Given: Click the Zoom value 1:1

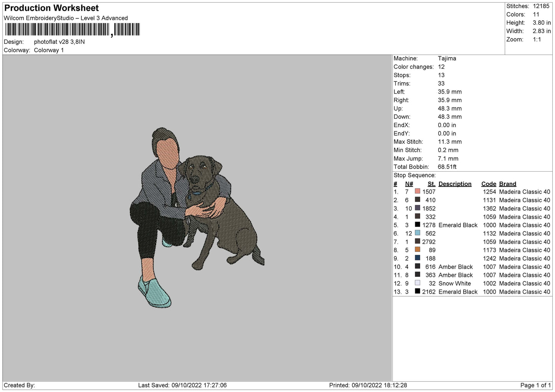Looking at the screenshot, I should click(x=537, y=40).
